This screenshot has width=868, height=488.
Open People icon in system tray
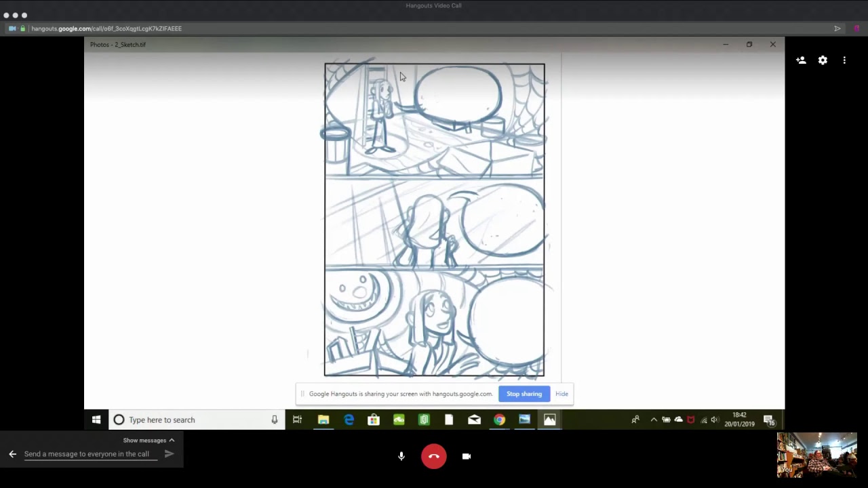(x=635, y=420)
